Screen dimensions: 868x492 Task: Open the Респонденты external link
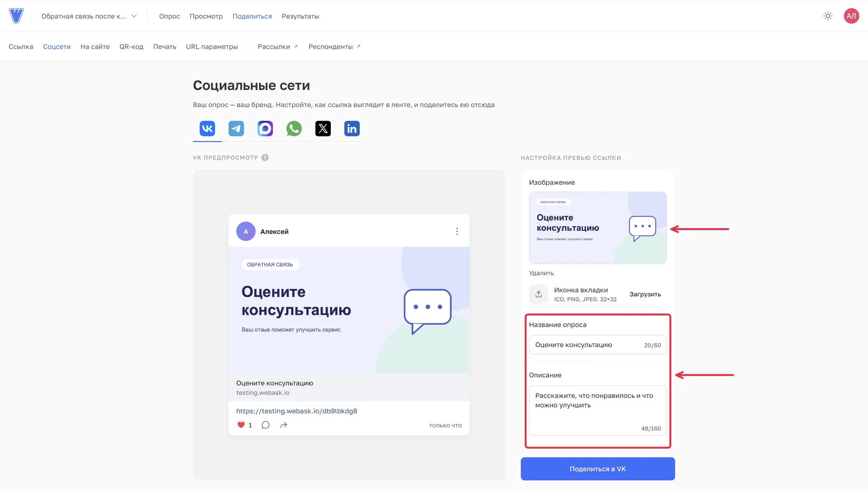pyautogui.click(x=335, y=47)
